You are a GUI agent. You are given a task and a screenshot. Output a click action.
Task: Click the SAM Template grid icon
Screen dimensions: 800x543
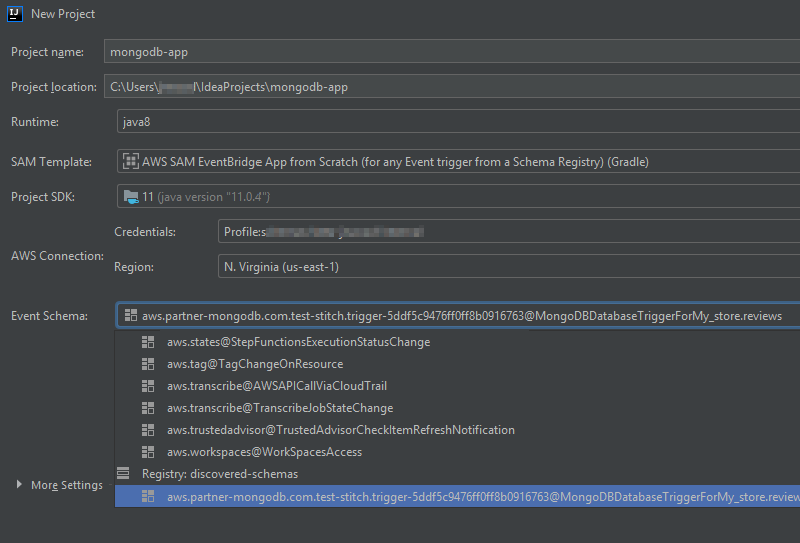tap(131, 162)
